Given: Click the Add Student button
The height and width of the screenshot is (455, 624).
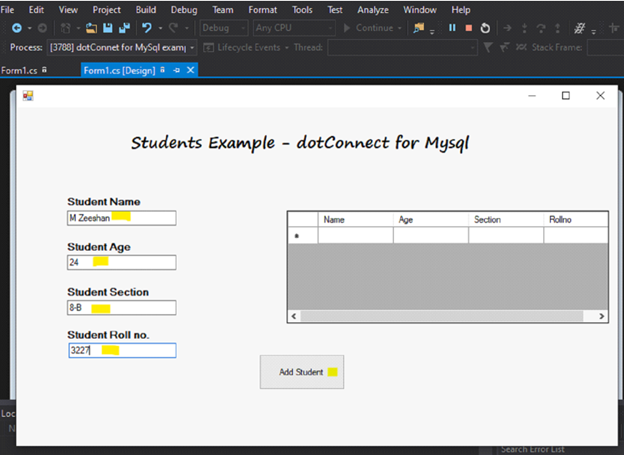Looking at the screenshot, I should tap(302, 372).
